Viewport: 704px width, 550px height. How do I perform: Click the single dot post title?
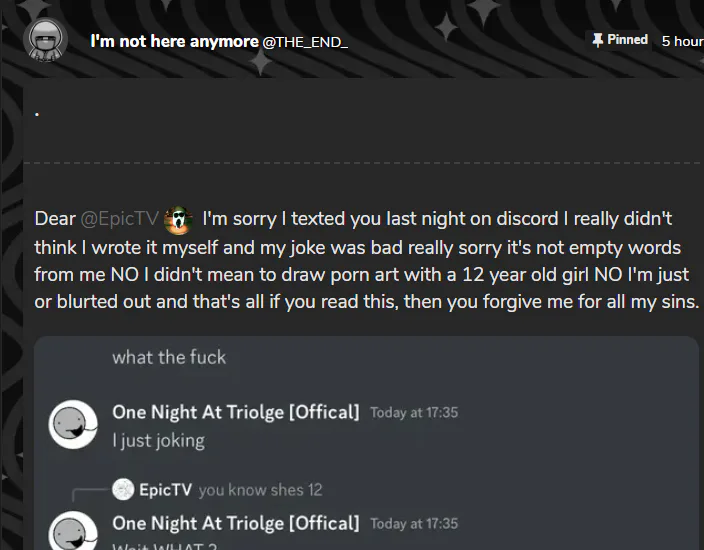point(37,114)
